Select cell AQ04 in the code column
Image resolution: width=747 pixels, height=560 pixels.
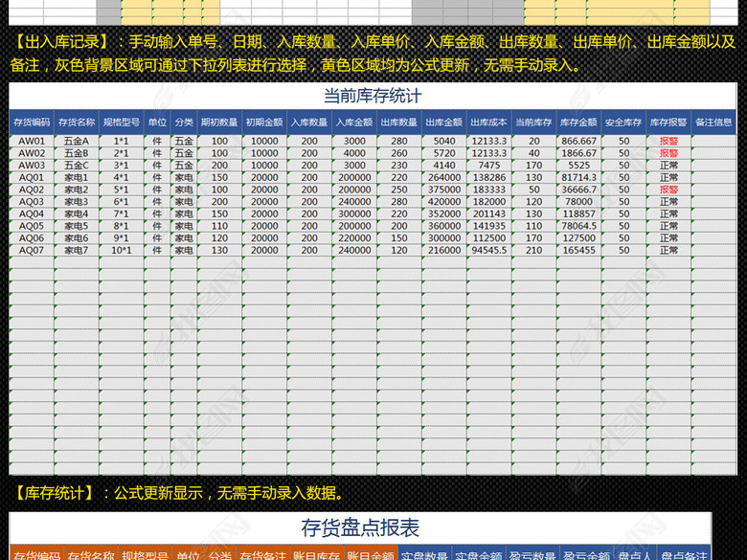(32, 213)
